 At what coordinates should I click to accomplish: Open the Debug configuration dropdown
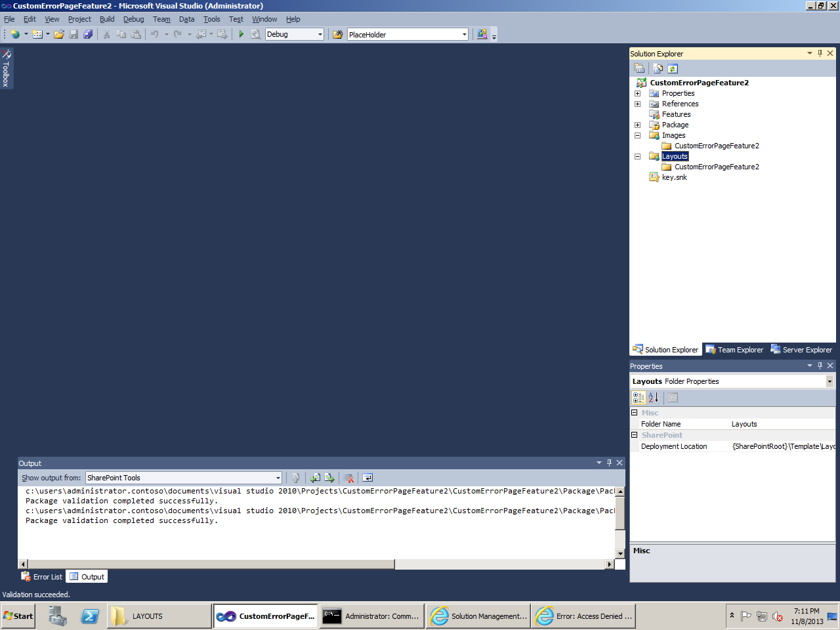(320, 34)
